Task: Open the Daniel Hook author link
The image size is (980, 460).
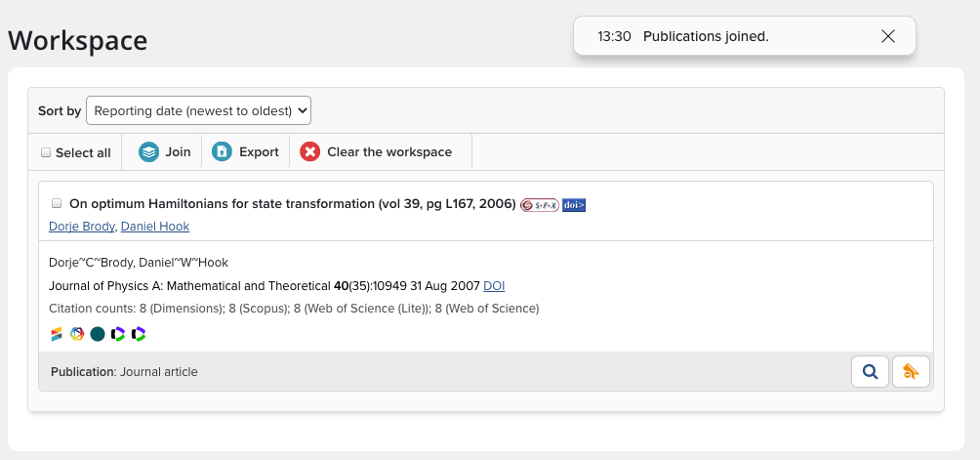Action: (x=154, y=227)
